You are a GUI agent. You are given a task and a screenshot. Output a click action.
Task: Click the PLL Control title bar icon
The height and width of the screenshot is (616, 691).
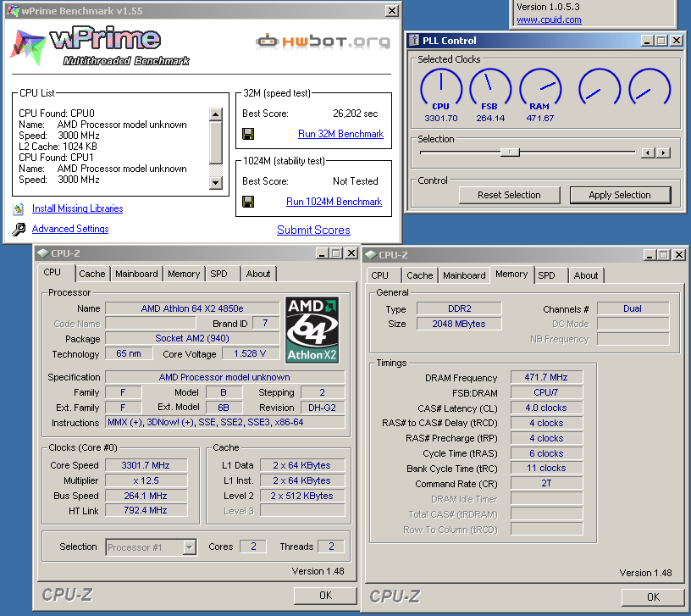tap(414, 41)
